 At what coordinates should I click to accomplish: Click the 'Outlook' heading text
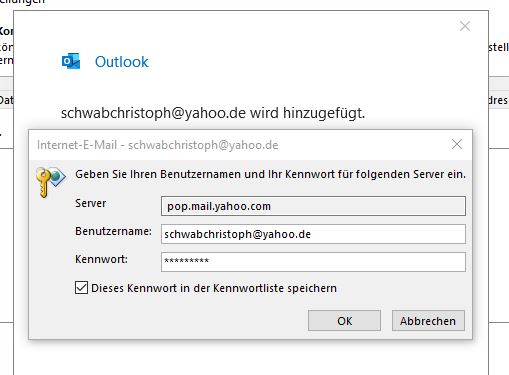tap(122, 62)
